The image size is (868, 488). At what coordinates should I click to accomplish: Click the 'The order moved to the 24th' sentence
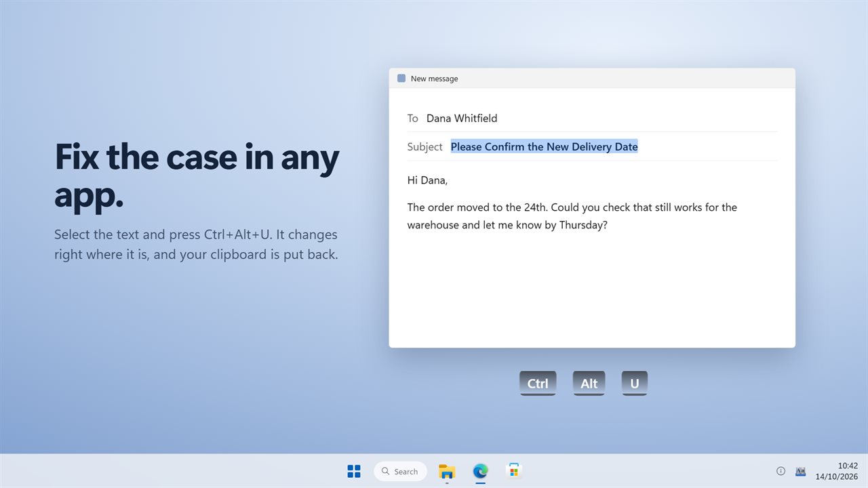click(477, 207)
